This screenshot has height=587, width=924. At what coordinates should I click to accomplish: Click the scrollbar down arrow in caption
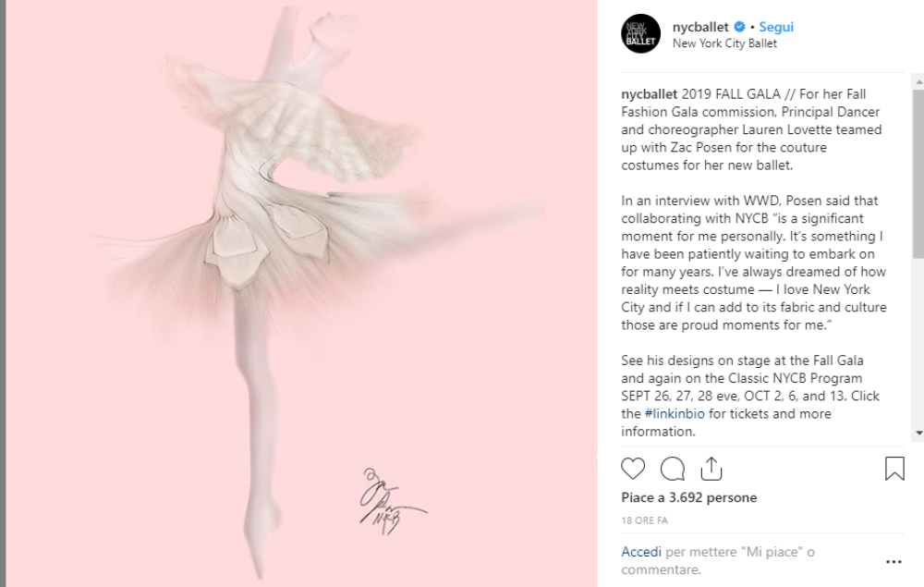pyautogui.click(x=918, y=434)
